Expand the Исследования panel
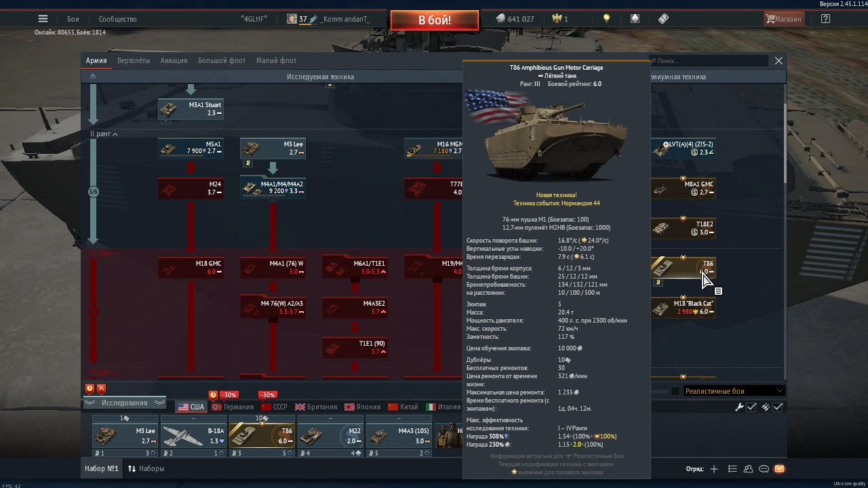Image resolution: width=868 pixels, height=488 pixels. click(124, 403)
